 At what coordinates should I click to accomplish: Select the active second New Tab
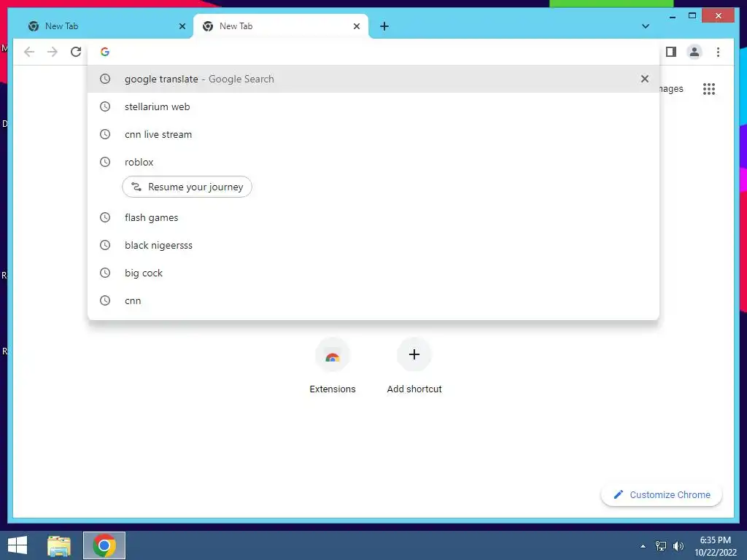(281, 26)
